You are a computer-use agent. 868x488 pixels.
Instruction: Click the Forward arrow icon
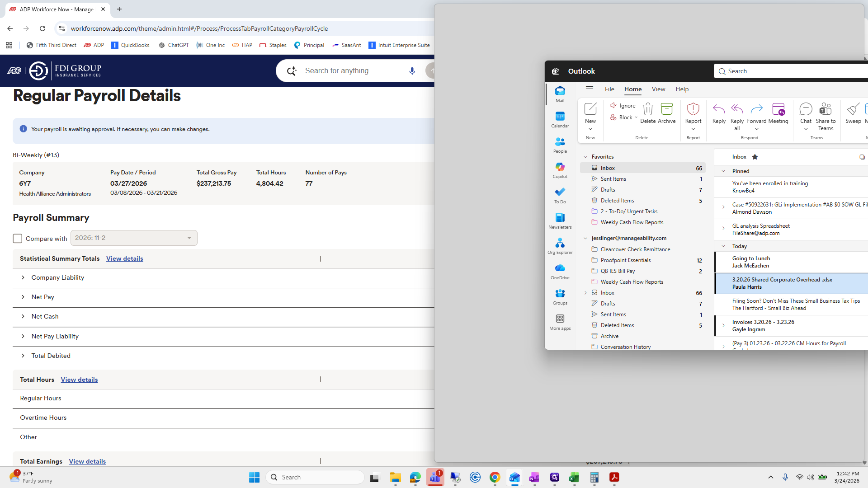(x=756, y=109)
